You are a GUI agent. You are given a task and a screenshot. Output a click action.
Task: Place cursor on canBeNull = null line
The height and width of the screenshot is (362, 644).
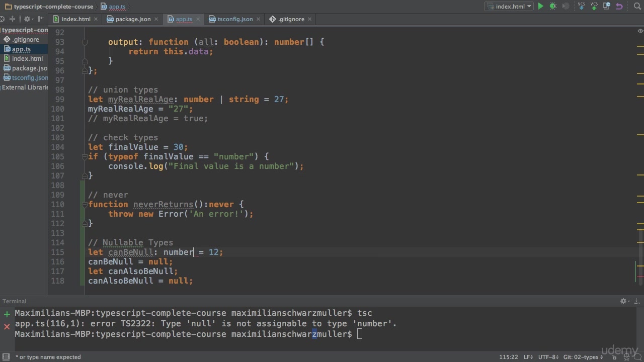[130, 262]
